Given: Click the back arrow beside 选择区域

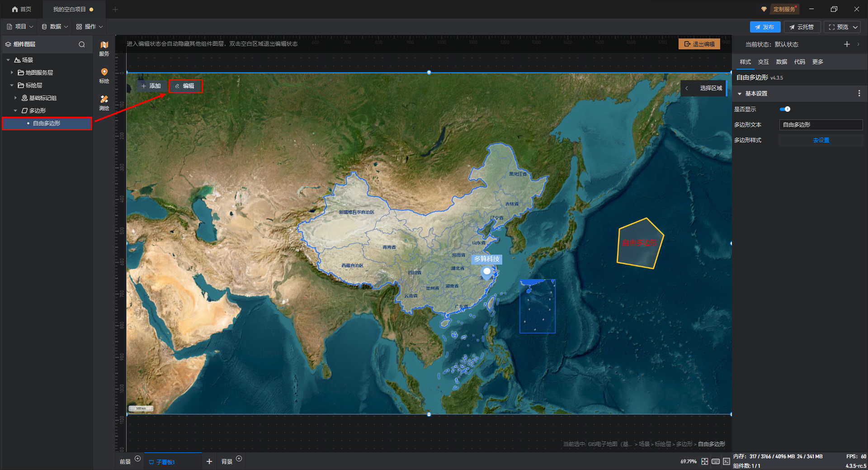Looking at the screenshot, I should [x=687, y=88].
